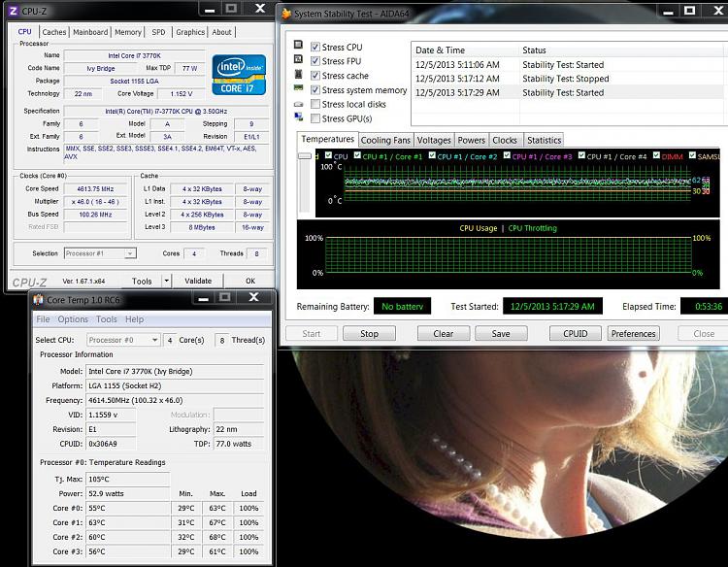Click the CPU-Z title bar Z icon
Viewport: 728px width, 567px height.
(13, 11)
